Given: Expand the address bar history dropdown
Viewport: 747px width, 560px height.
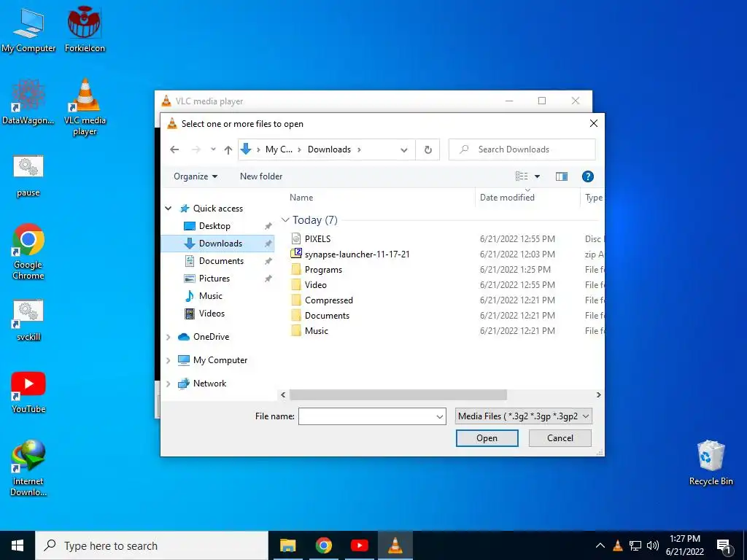Looking at the screenshot, I should pyautogui.click(x=404, y=150).
